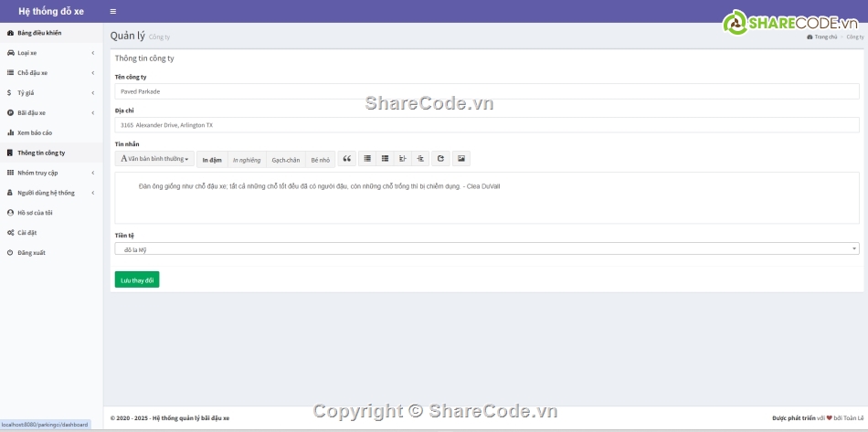Screen dimensions: 868x432
Task: Click the list icon beside Chỗ đậu xe
Action: [10, 73]
